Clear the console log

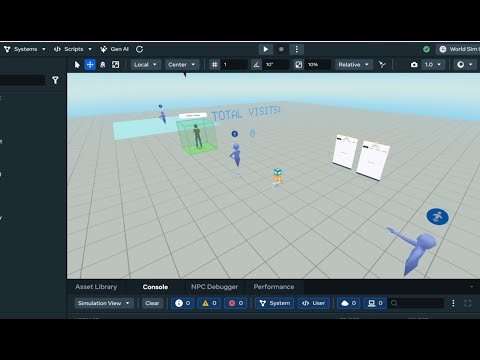(x=152, y=303)
